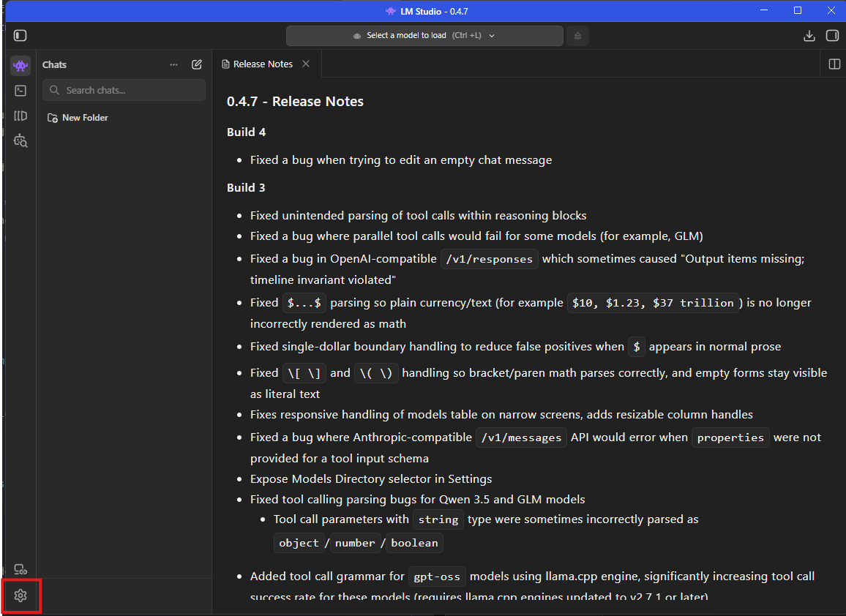Click the Build 4 heading

tap(247, 132)
